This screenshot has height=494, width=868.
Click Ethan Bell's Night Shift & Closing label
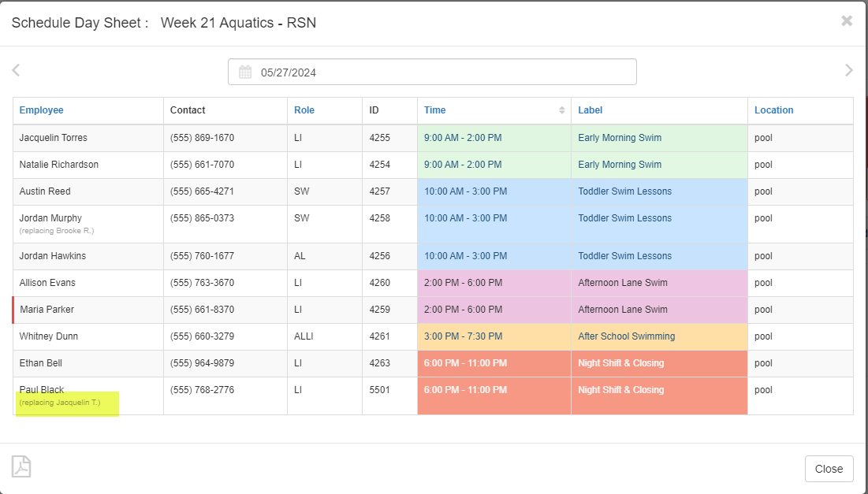pyautogui.click(x=621, y=363)
